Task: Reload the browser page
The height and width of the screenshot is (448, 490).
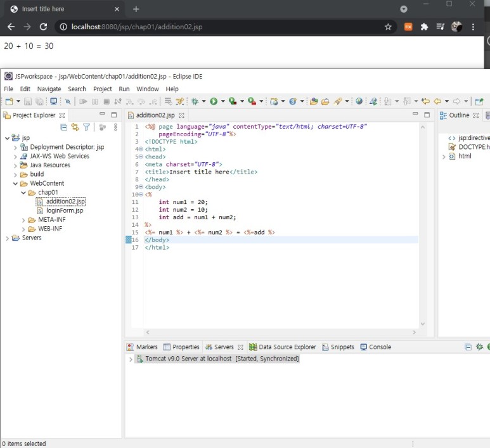Action: (x=43, y=27)
